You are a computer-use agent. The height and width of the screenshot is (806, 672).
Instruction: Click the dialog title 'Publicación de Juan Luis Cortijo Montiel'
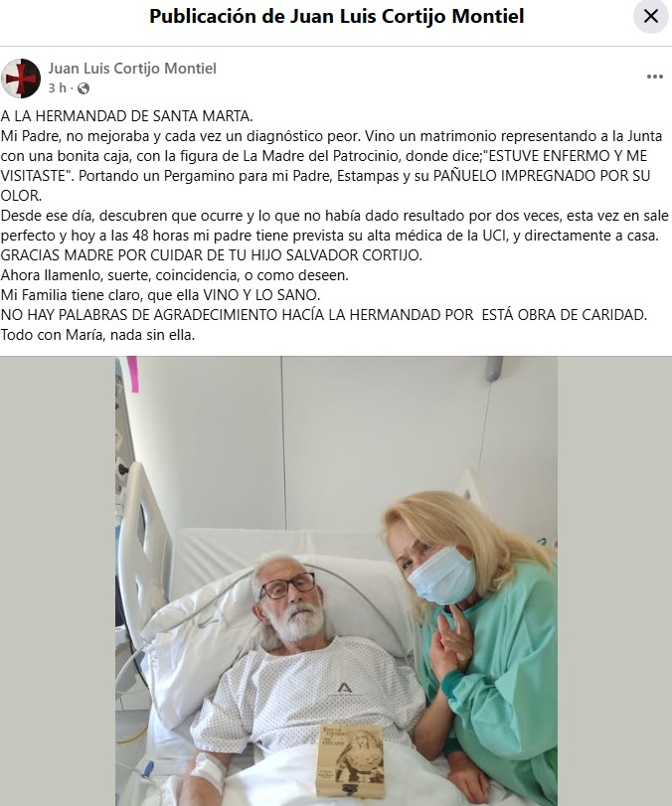pyautogui.click(x=336, y=17)
